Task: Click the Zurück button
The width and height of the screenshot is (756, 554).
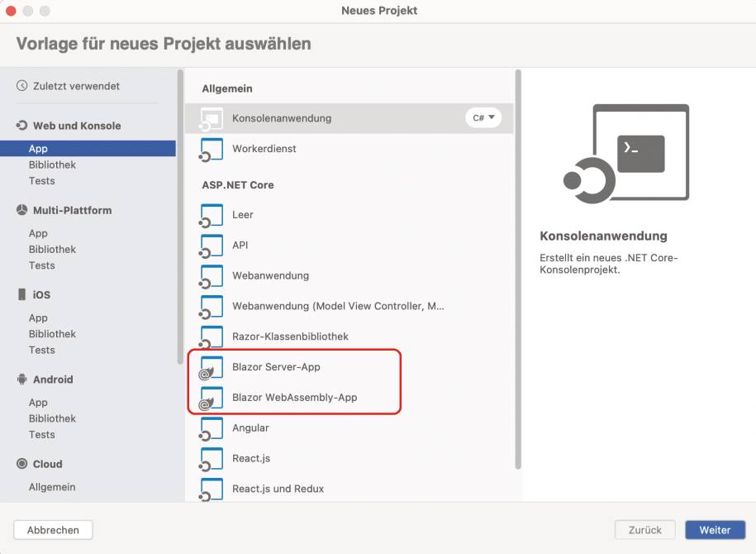Action: coord(644,530)
